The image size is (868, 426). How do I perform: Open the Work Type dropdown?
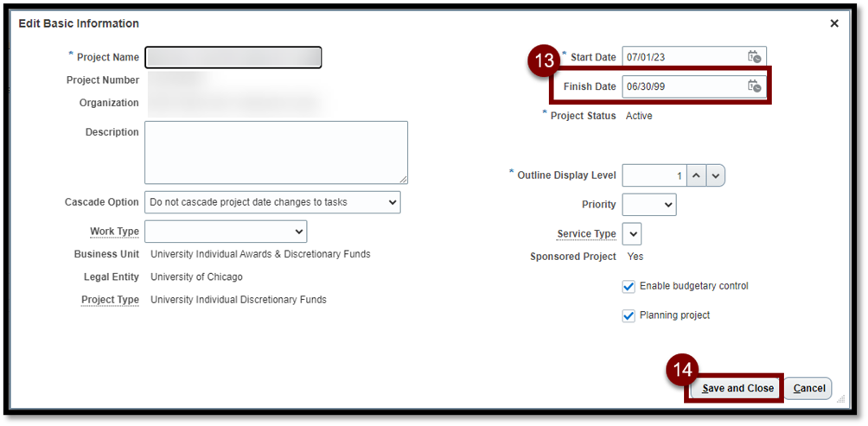[226, 232]
